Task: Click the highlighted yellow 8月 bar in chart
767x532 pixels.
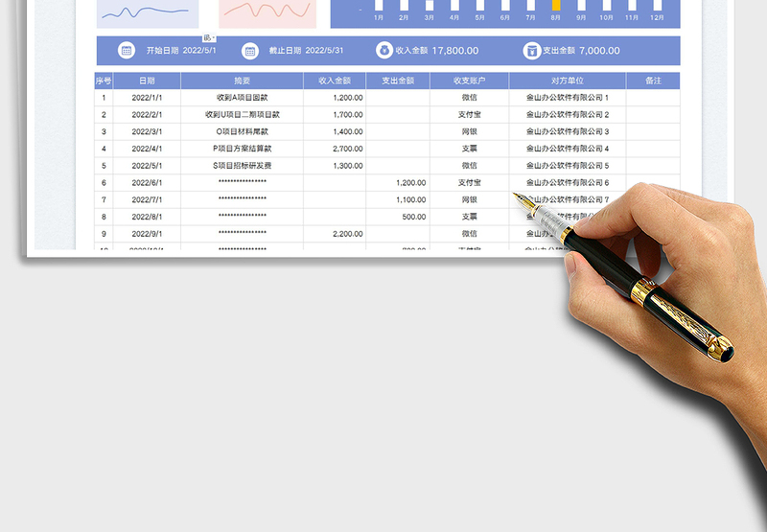Action: coord(556,6)
